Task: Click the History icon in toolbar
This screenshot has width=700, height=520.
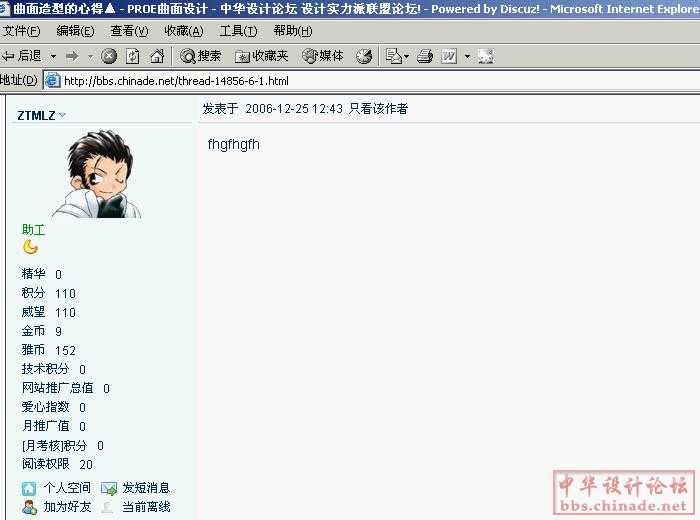Action: [364, 56]
